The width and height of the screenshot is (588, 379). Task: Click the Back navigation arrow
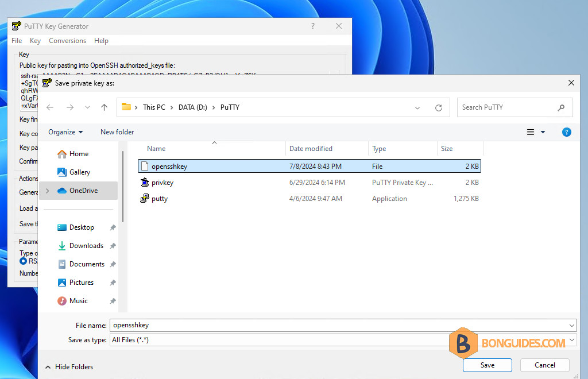[x=50, y=107]
